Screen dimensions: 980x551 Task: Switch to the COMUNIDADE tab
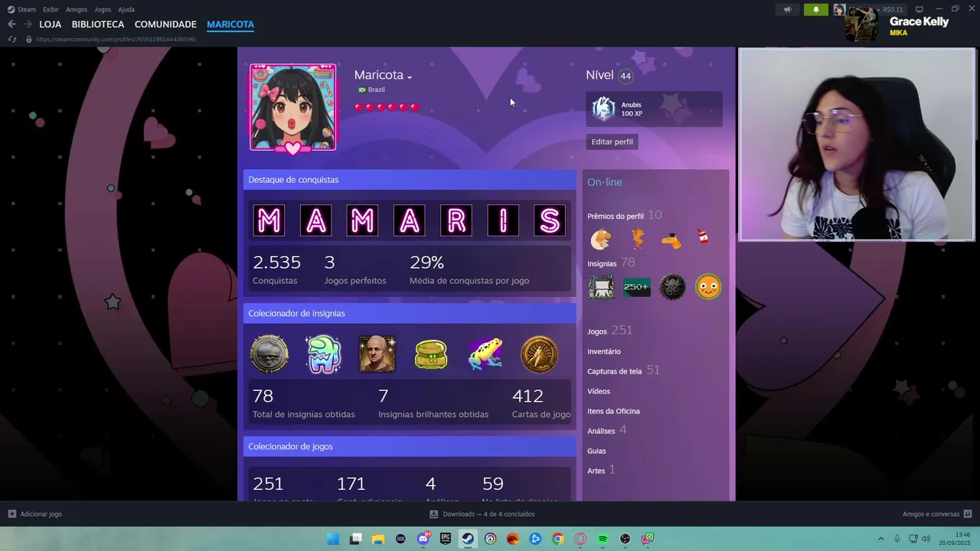(165, 24)
